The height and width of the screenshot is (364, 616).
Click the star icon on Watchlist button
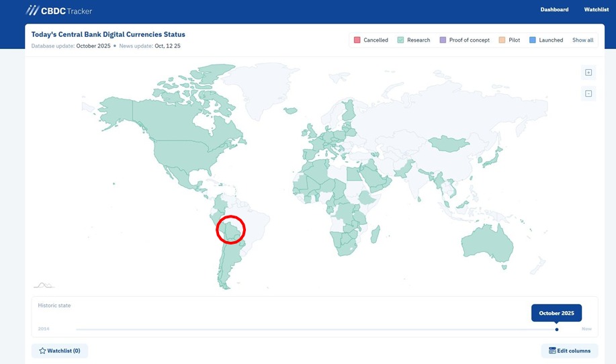43,351
